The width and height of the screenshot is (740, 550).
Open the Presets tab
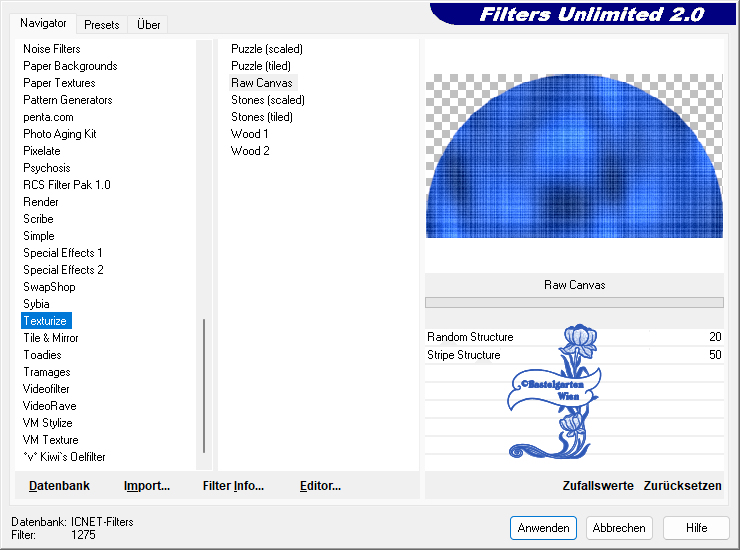101,25
